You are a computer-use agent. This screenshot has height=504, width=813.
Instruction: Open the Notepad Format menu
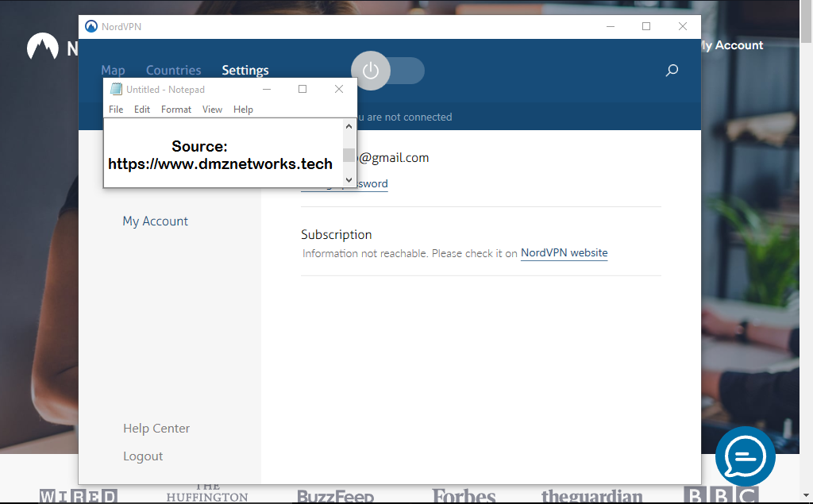175,110
